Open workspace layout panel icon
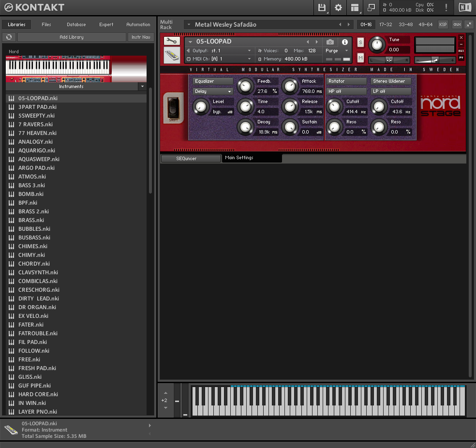The width and height of the screenshot is (476, 448). (x=355, y=8)
